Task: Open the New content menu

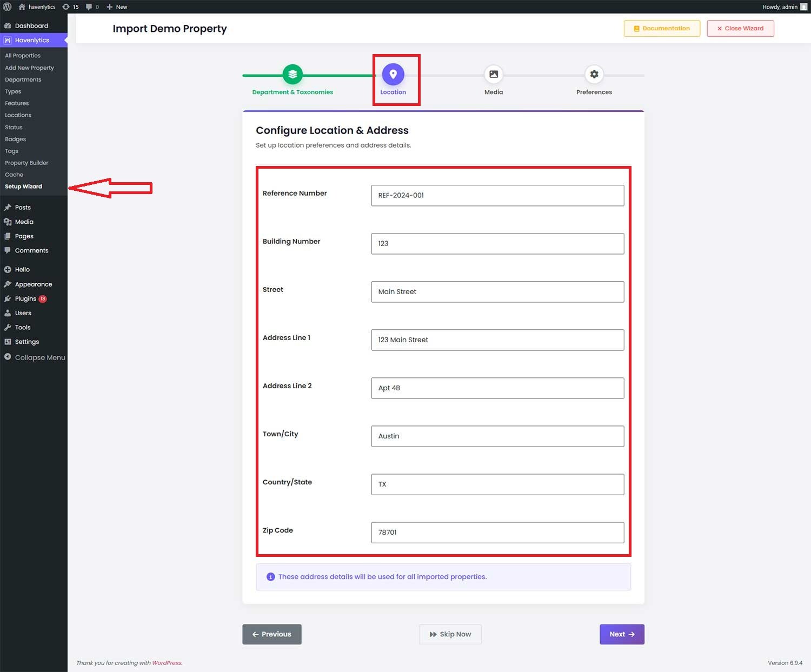Action: pos(117,7)
